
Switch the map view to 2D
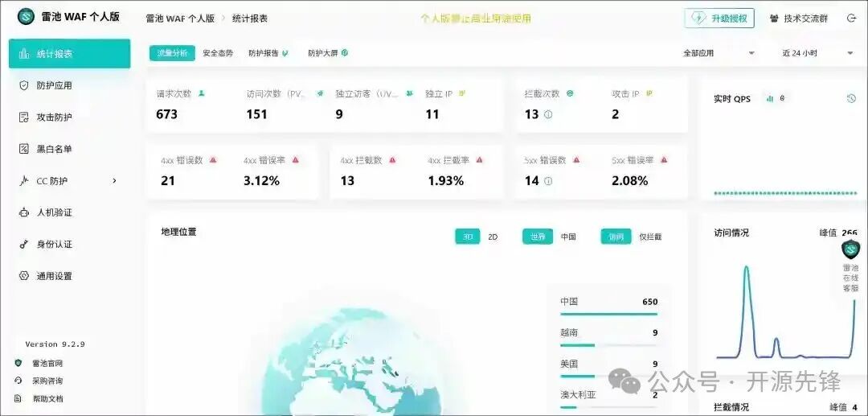(493, 237)
